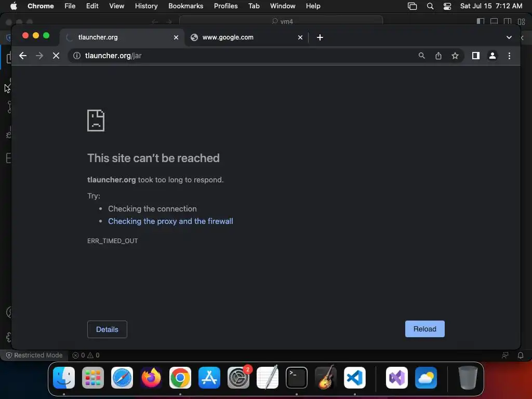Launch GarageBand from the Dock
This screenshot has height=399, width=532.
pos(326,378)
